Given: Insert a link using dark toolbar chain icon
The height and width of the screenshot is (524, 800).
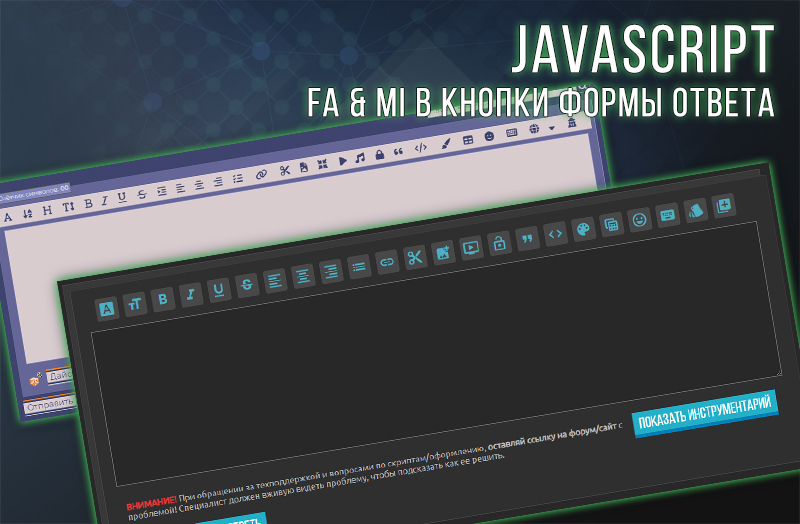Looking at the screenshot, I should click(x=387, y=261).
